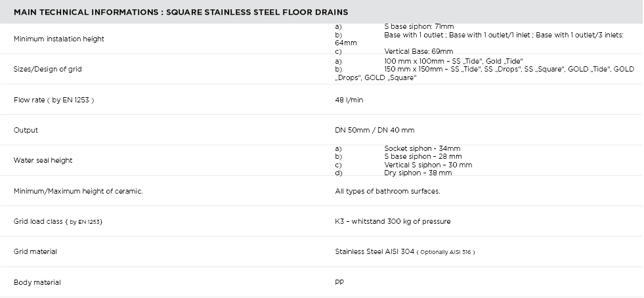Screen dimensions: 644x298
Task: Click the PP body material value
Action: (x=339, y=282)
